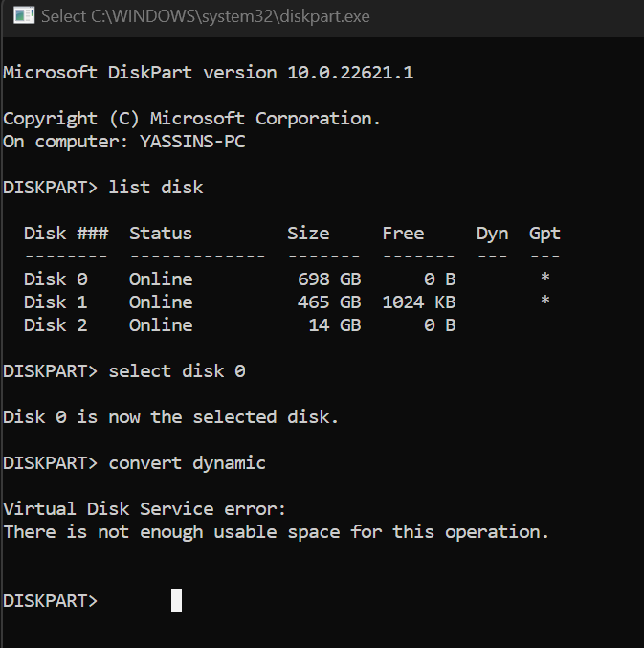Click the "Free" column header
The height and width of the screenshot is (648, 644).
pyautogui.click(x=403, y=234)
